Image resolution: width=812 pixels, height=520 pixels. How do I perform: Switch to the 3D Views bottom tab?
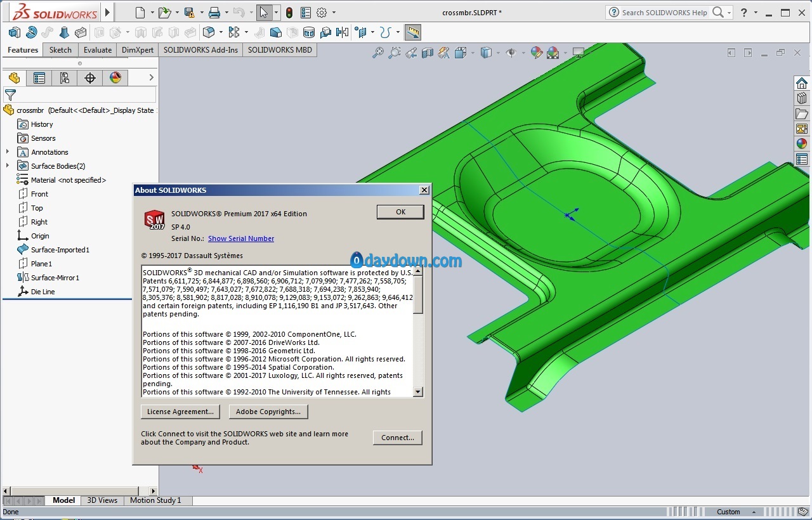pos(102,500)
